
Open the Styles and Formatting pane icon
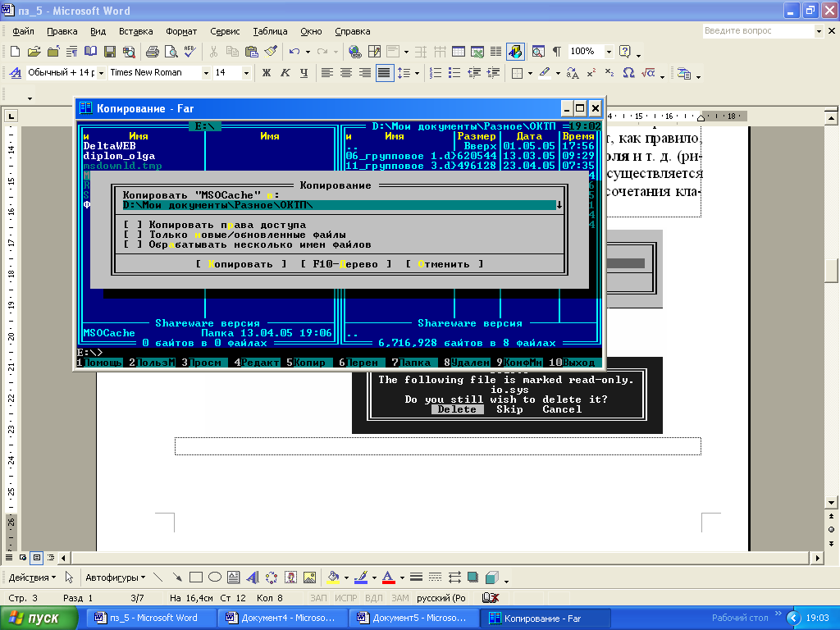pos(16,73)
